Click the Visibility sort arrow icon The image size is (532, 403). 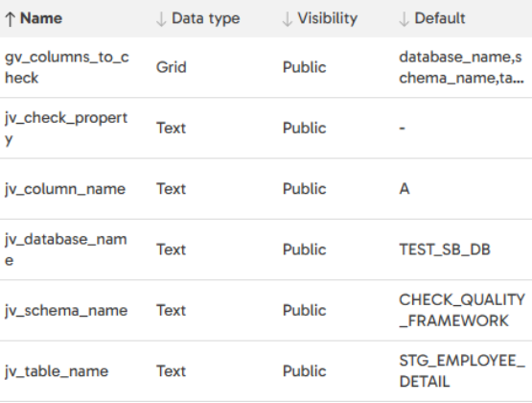[x=287, y=18]
